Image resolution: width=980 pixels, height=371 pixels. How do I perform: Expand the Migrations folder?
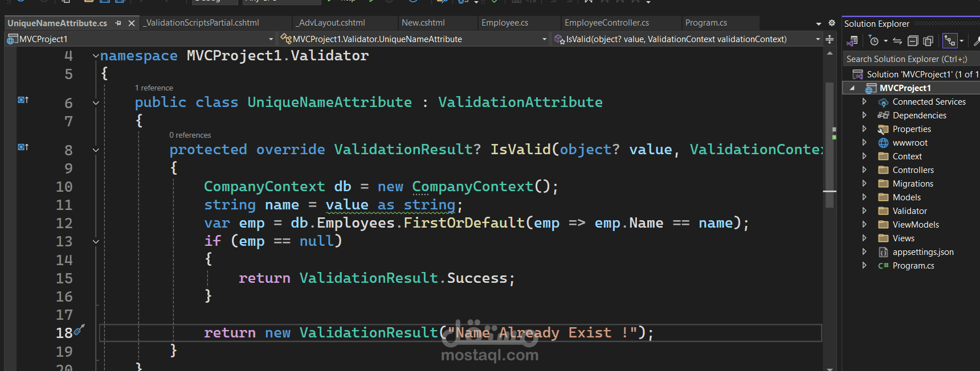point(864,183)
